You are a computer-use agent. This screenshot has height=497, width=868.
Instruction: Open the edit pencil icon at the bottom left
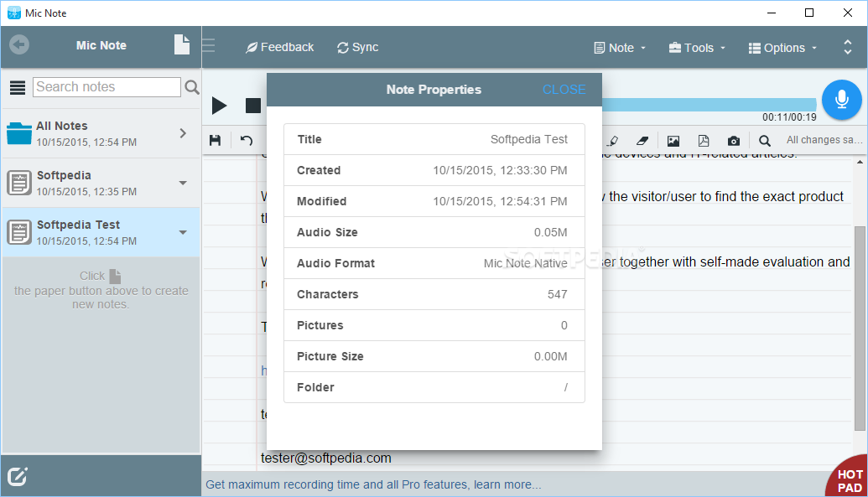[17, 476]
